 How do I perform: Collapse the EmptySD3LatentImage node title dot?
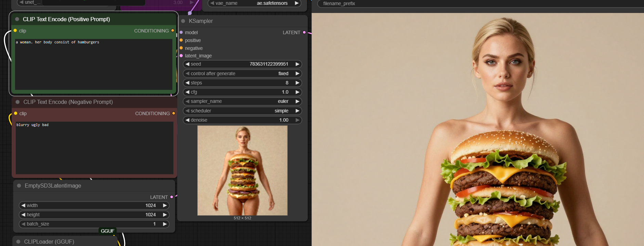[19, 186]
